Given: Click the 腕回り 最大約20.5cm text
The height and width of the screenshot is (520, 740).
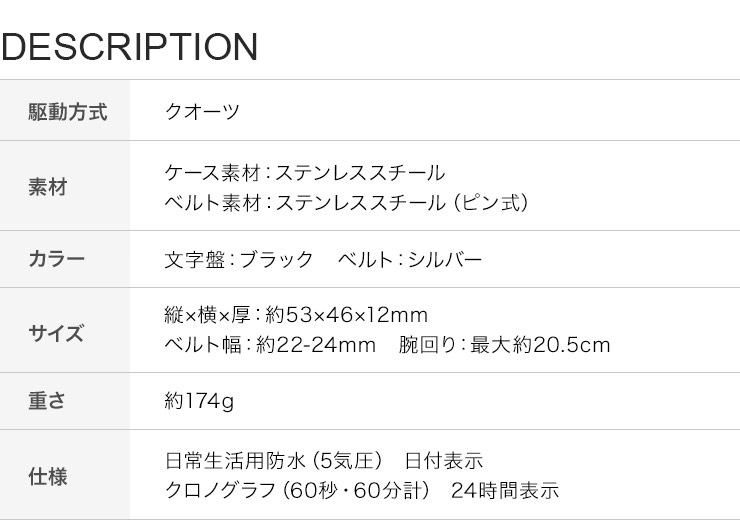Looking at the screenshot, I should click(504, 345).
